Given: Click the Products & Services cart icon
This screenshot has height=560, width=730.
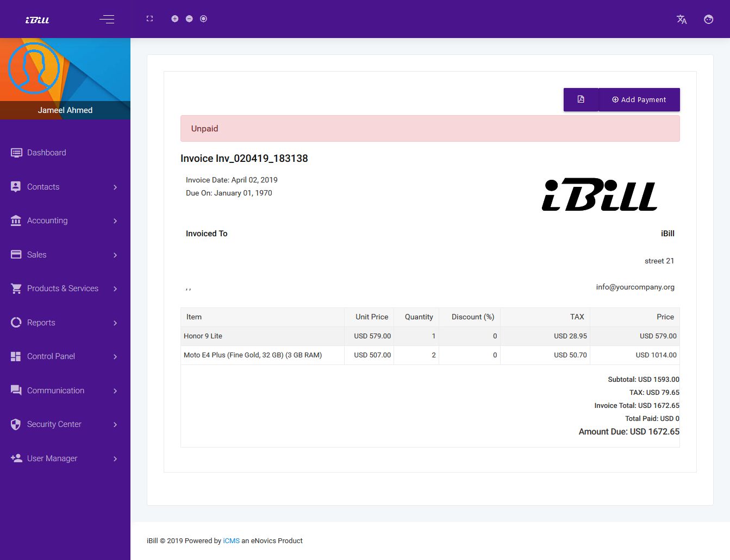Looking at the screenshot, I should [x=16, y=288].
